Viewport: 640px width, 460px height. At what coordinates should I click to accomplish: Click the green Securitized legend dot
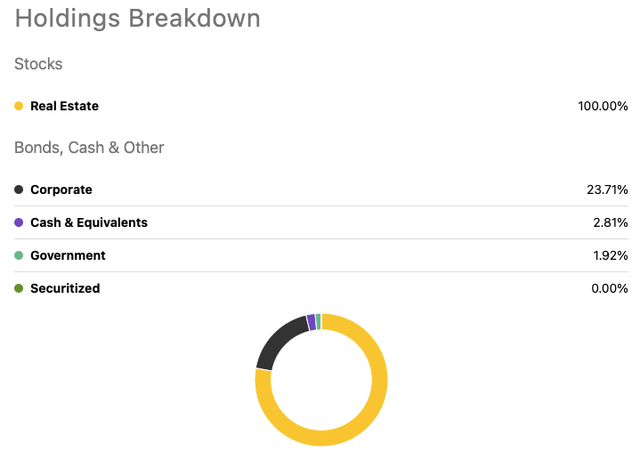(18, 288)
